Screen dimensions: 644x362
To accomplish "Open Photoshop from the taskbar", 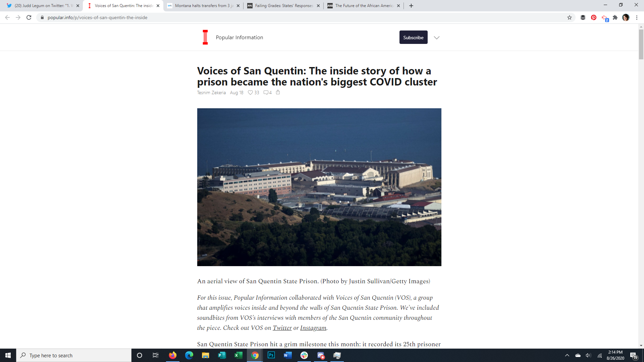I will [x=271, y=355].
